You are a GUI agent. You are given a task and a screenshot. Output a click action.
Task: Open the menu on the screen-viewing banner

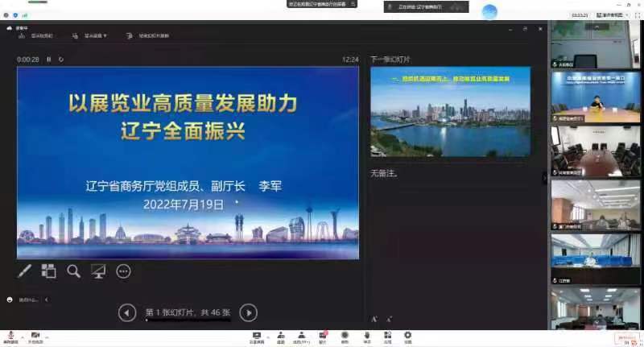click(353, 4)
